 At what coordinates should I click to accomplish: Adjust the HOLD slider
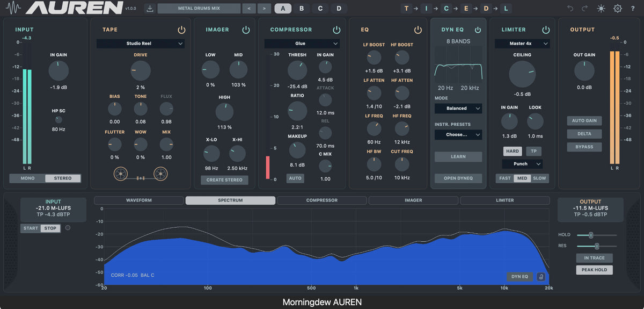pyautogui.click(x=597, y=235)
